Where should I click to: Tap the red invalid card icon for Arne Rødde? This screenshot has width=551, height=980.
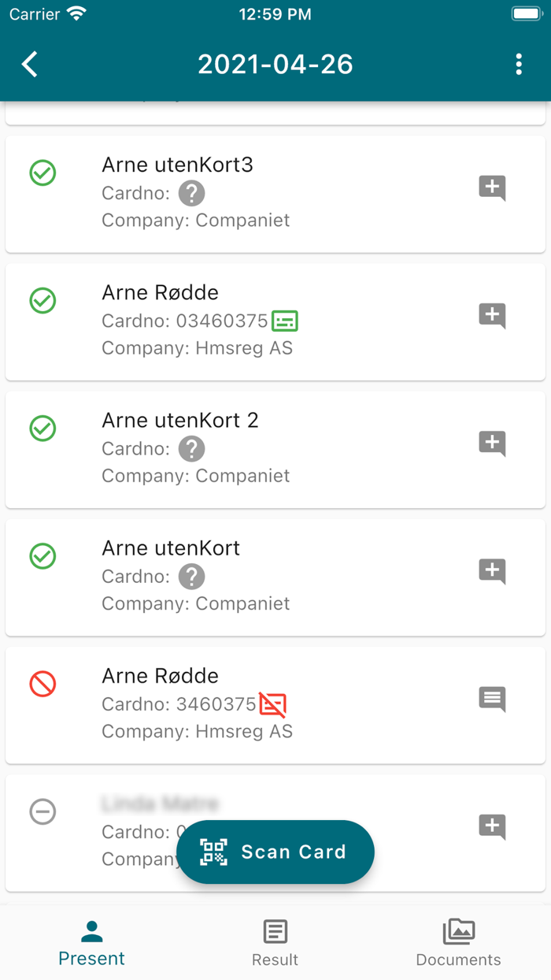(271, 703)
